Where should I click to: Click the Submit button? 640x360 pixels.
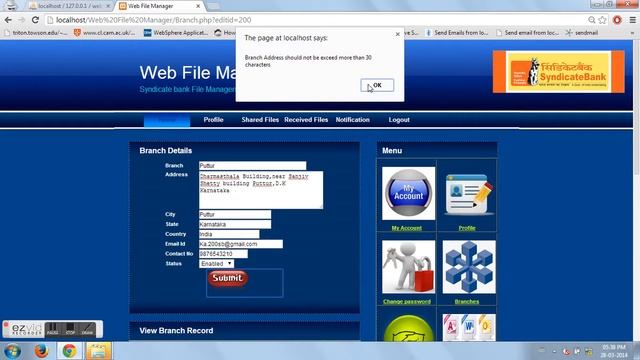[227, 278]
